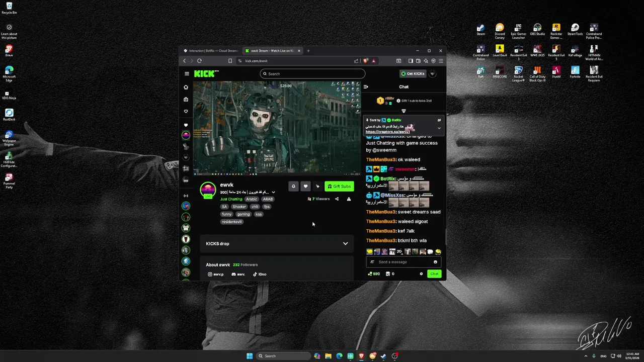The height and width of the screenshot is (362, 644).
Task: Open the profile avatar menu
Action: [x=433, y=73]
